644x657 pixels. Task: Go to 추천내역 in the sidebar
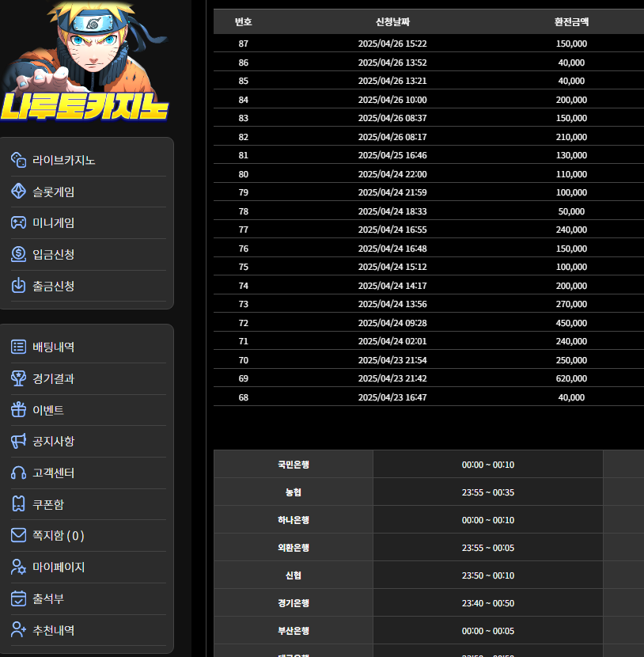tap(54, 630)
